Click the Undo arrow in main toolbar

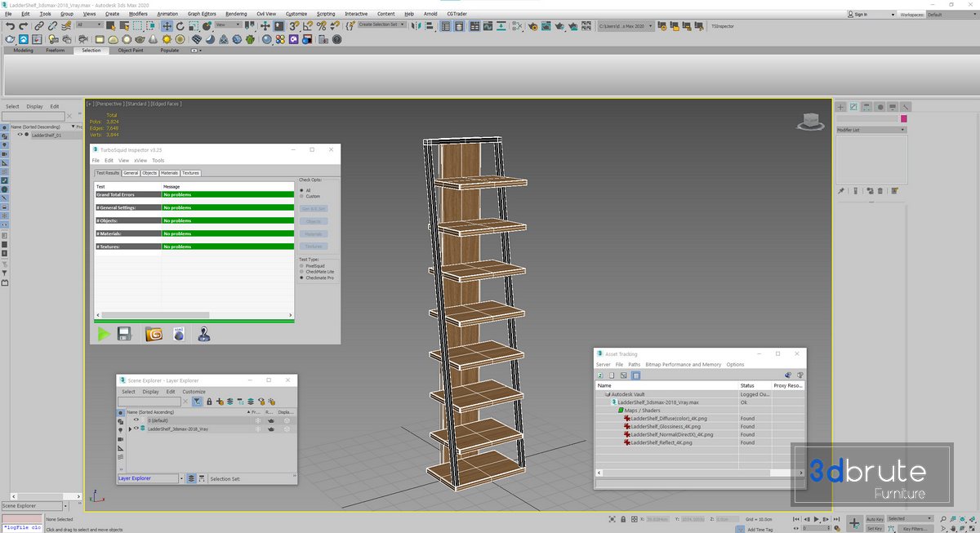10,26
